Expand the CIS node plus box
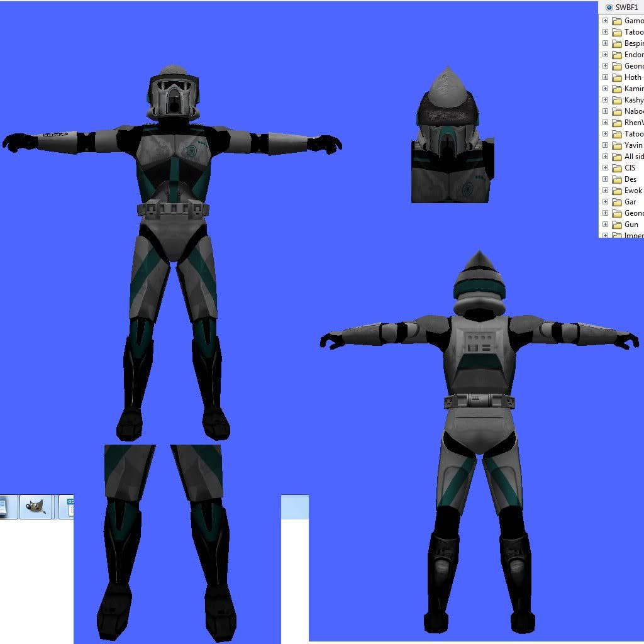644x644 pixels. (605, 167)
